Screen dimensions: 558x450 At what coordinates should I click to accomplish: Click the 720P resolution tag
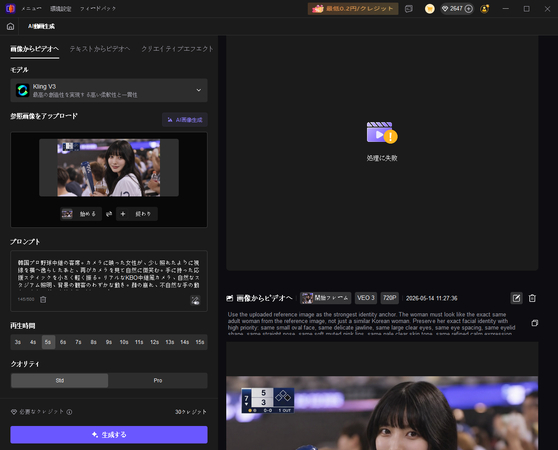click(389, 298)
